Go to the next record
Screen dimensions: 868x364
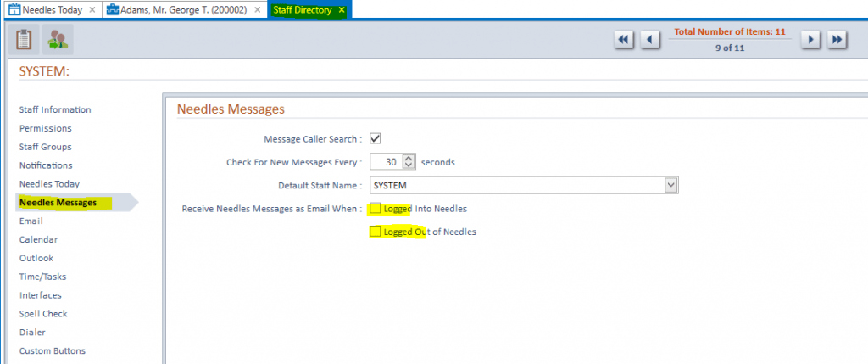click(x=810, y=39)
